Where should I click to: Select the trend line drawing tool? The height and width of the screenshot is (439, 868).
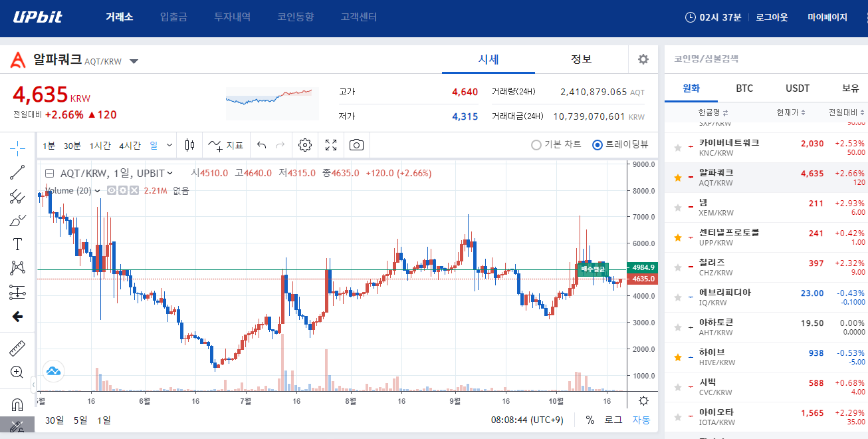click(x=18, y=172)
